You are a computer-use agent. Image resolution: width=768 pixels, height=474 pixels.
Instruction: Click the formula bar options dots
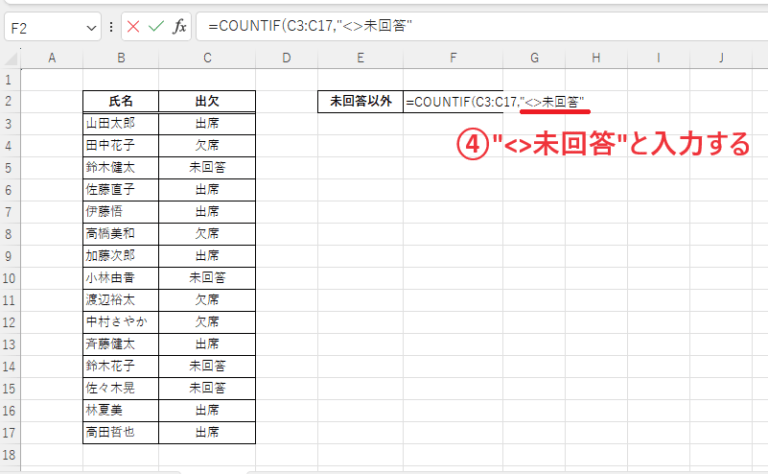pos(112,27)
